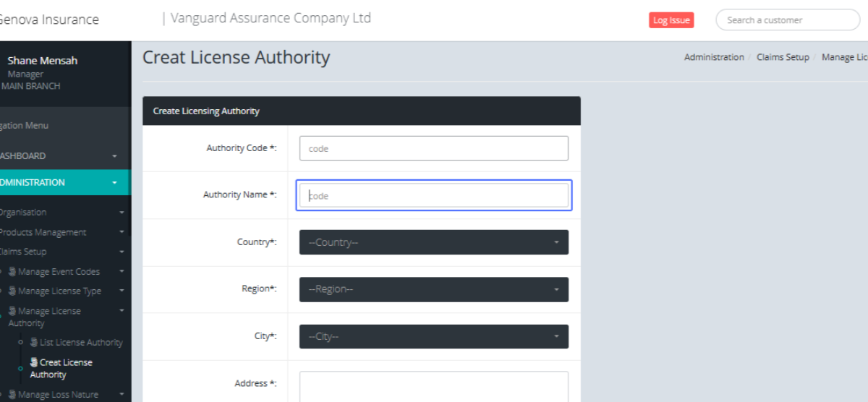
Task: Click the Administration breadcrumb link
Action: pos(713,57)
